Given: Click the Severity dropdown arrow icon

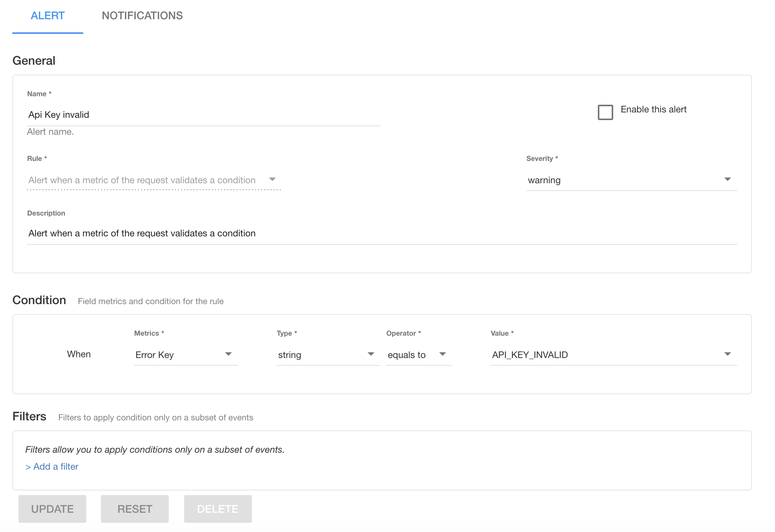Looking at the screenshot, I should point(727,179).
